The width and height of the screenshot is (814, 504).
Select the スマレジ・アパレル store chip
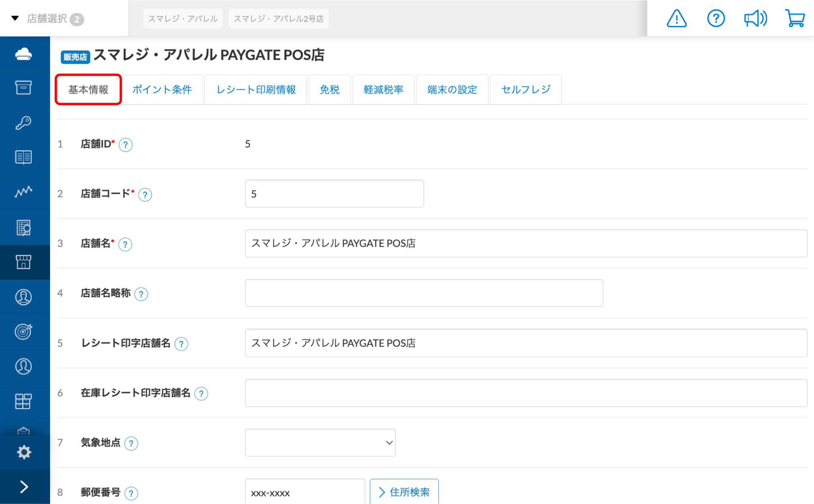(183, 19)
